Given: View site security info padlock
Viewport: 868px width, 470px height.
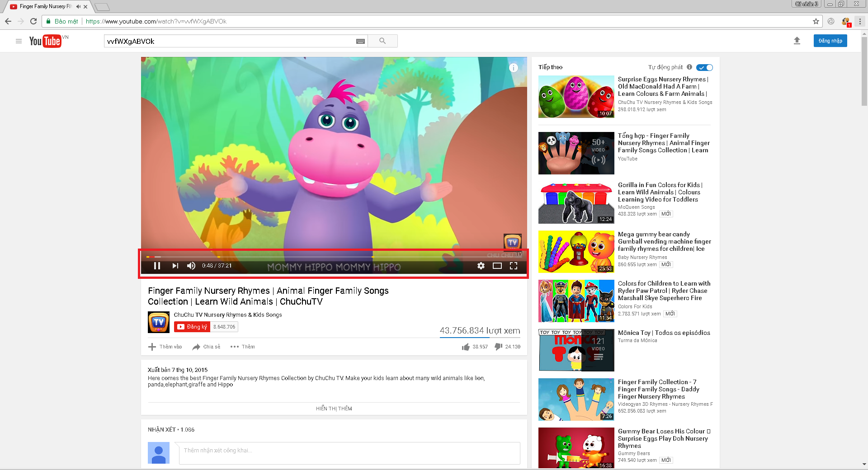Looking at the screenshot, I should click(x=48, y=21).
